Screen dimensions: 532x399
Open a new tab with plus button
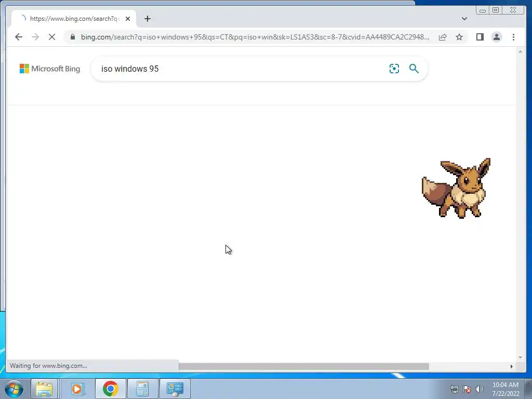(147, 19)
